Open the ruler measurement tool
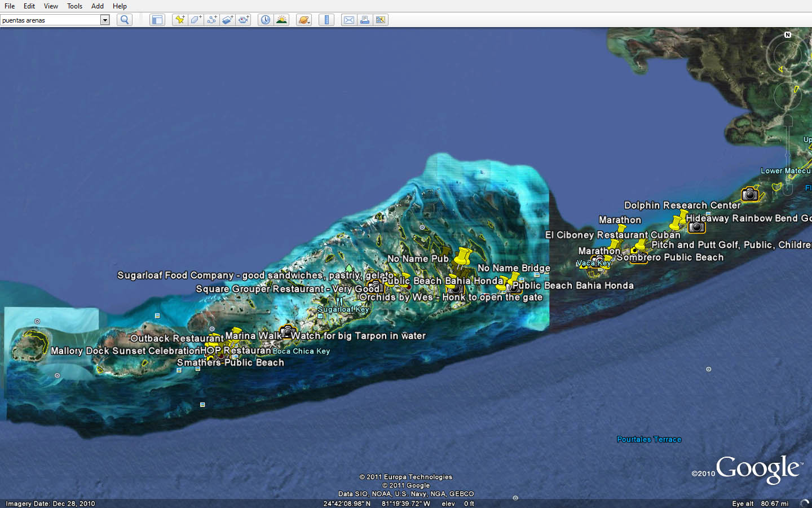 coord(326,20)
